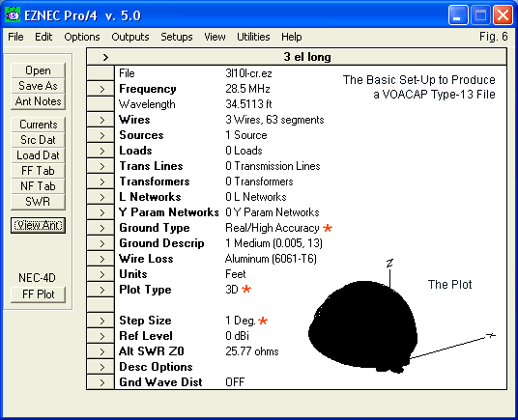The height and width of the screenshot is (420, 518).
Task: Click the Ant Notes button
Action: [x=38, y=101]
